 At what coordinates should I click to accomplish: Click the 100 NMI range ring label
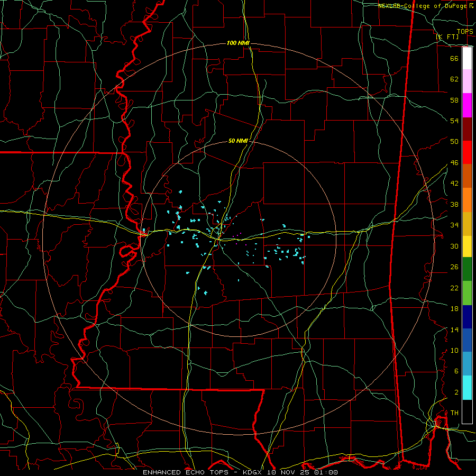pyautogui.click(x=238, y=43)
